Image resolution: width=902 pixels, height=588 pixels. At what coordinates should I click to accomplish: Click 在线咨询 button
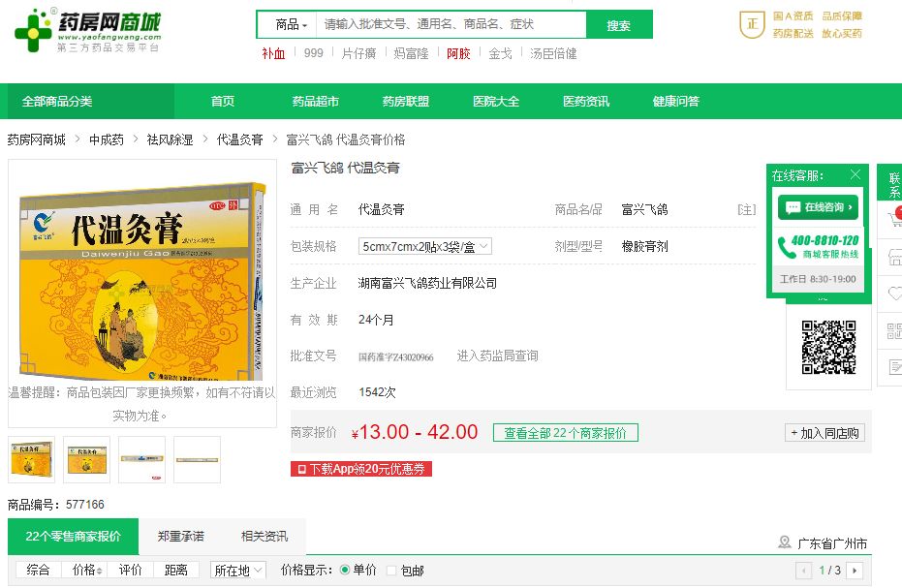point(818,207)
